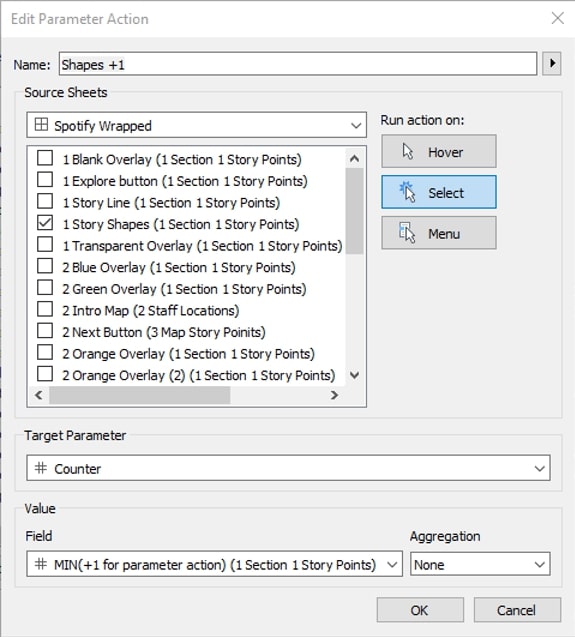Select 1 Transparent Overlay list entry

click(202, 246)
